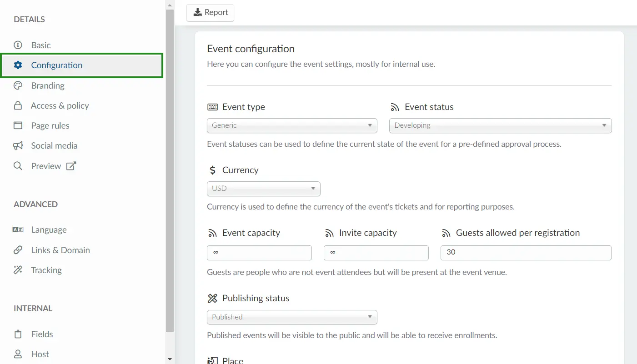Click the feed icon beside Guests allowed

[446, 233]
